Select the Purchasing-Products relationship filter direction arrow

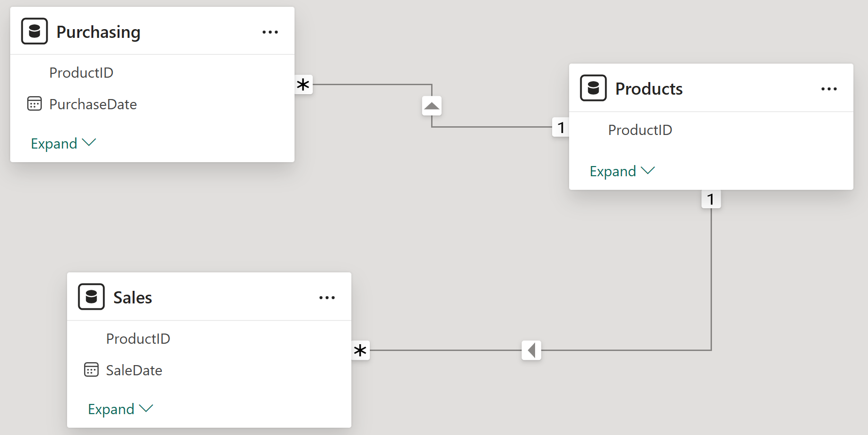(432, 106)
